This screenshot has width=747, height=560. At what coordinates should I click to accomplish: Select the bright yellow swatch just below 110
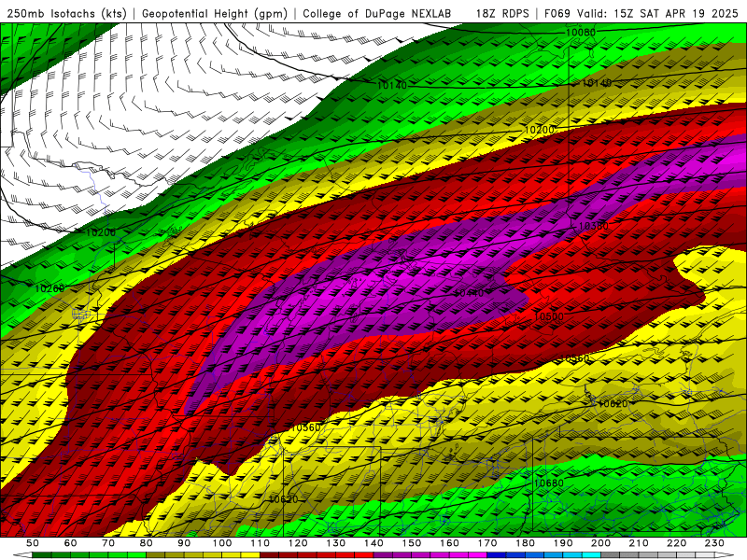point(250,555)
